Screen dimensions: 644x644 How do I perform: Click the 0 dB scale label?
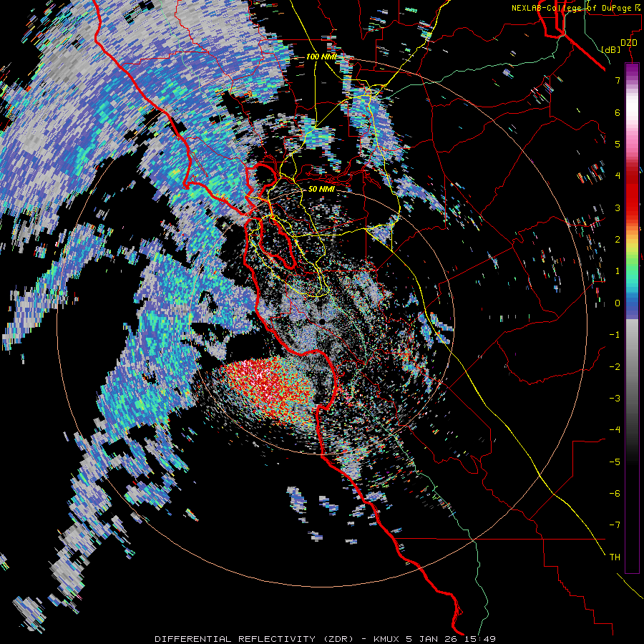click(618, 303)
